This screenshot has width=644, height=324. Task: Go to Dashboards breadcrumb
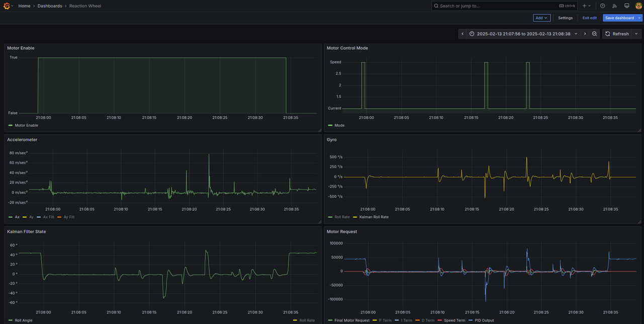tap(50, 6)
